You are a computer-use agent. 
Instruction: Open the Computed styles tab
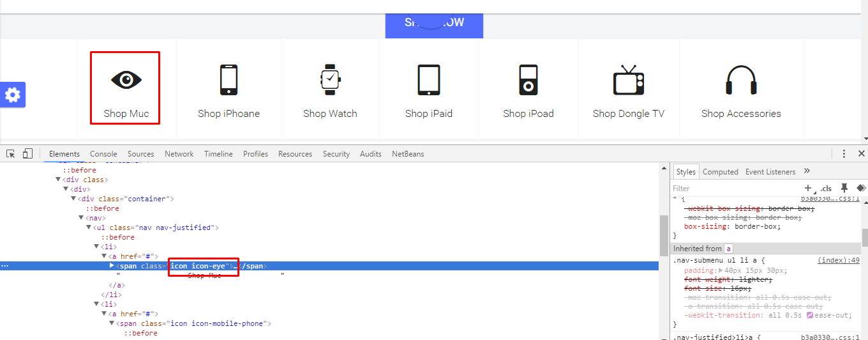point(720,172)
